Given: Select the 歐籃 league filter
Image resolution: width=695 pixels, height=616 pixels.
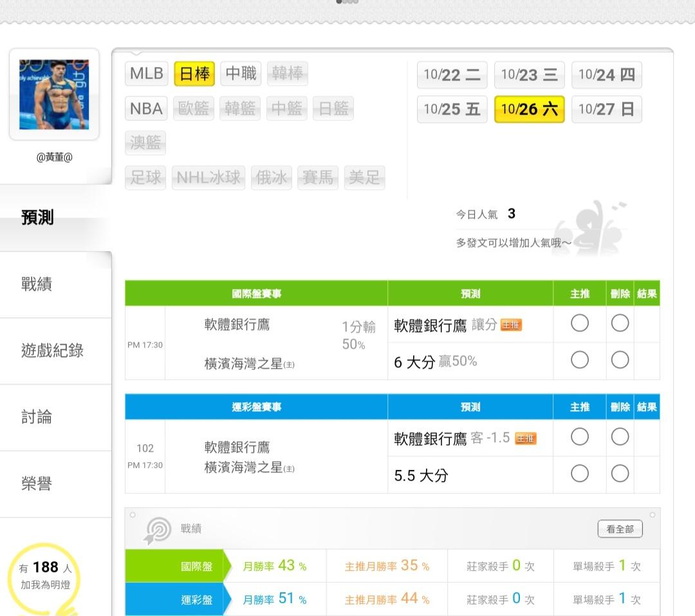Looking at the screenshot, I should tap(194, 109).
